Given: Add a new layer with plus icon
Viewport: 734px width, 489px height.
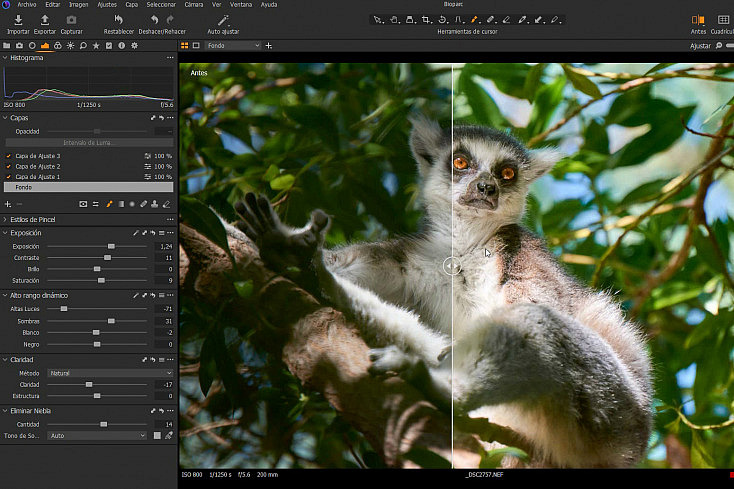Looking at the screenshot, I should [7, 204].
